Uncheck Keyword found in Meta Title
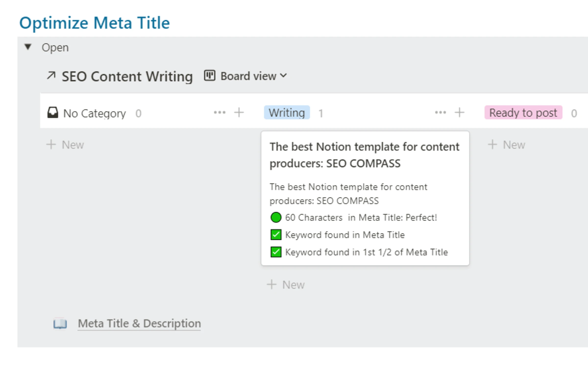 [x=275, y=235]
